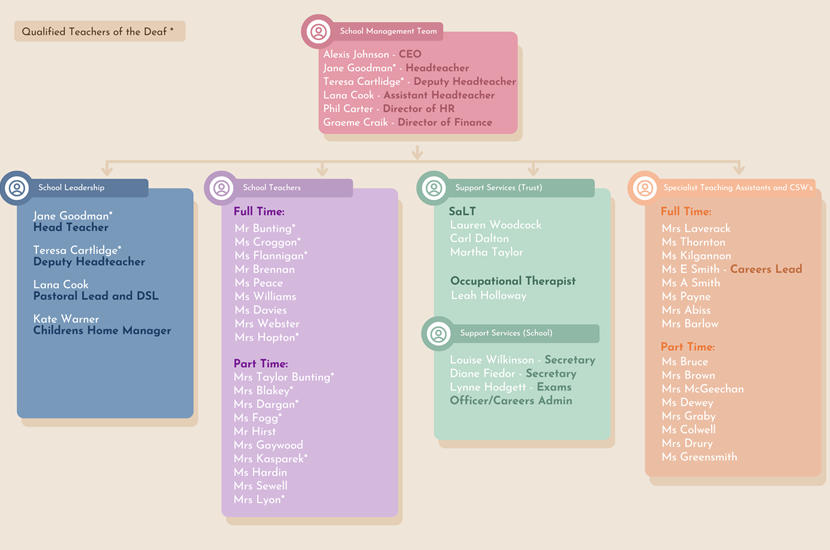Click Lynne Hodgett Exams Officer entry
The height and width of the screenshot is (550, 830).
[x=511, y=394]
